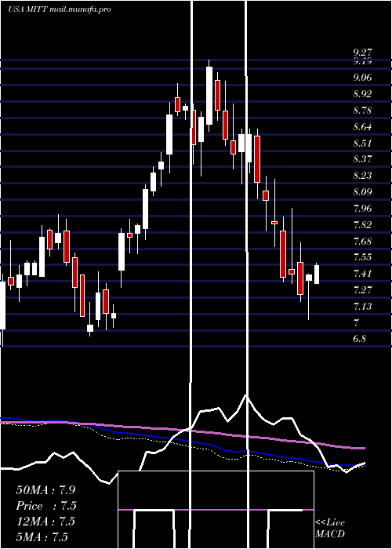392x549 pixels.
Task: Click the 50MA : 7.9 readout
Action: point(45,490)
